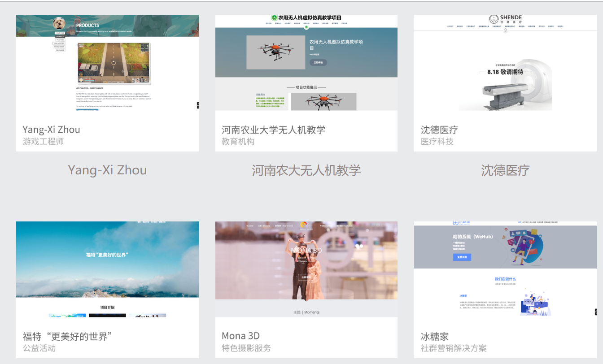Select the green drone-project logo icon
Screen dimensions: 603x364
point(274,17)
